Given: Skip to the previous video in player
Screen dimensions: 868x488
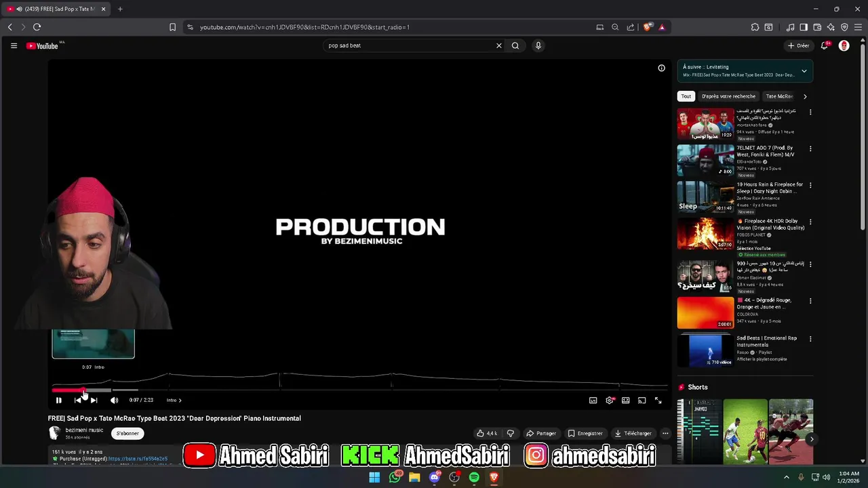Looking at the screenshot, I should click(77, 401).
